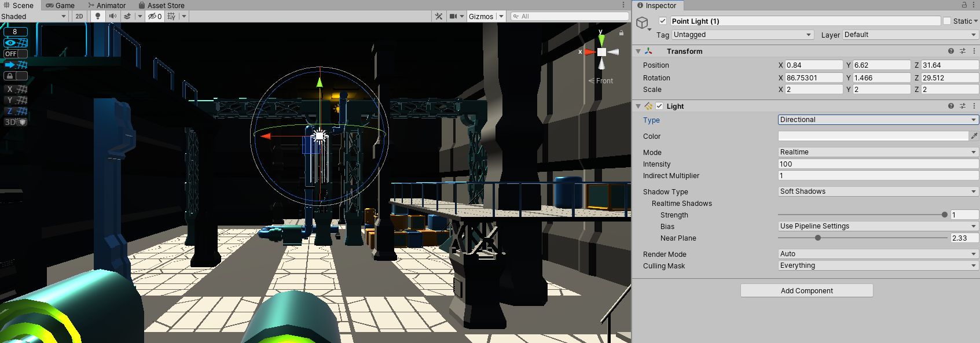Toggle the 2D view button
The image size is (980, 343).
(x=79, y=16)
